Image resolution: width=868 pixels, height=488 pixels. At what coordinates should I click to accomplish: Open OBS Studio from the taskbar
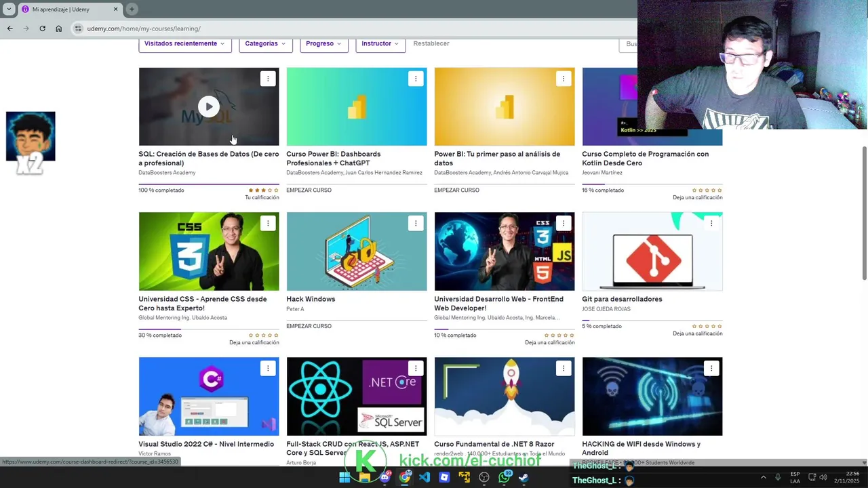(484, 477)
